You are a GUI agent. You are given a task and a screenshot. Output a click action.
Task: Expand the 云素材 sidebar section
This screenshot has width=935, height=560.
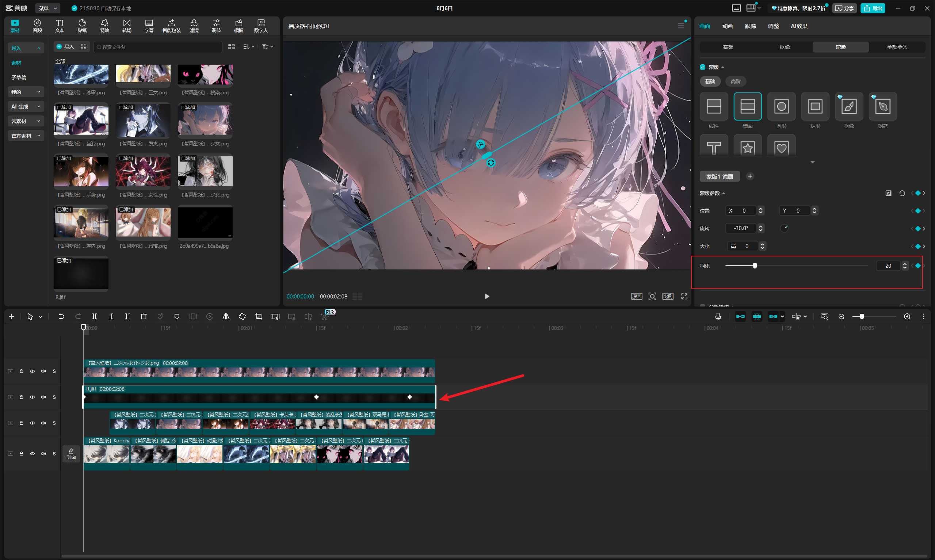(26, 121)
